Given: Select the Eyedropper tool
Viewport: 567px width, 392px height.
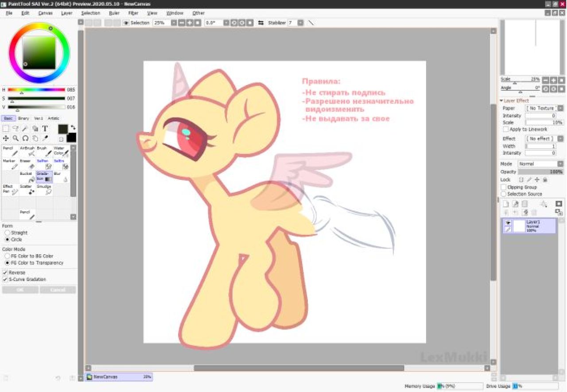Looking at the screenshot, I should click(45, 138).
